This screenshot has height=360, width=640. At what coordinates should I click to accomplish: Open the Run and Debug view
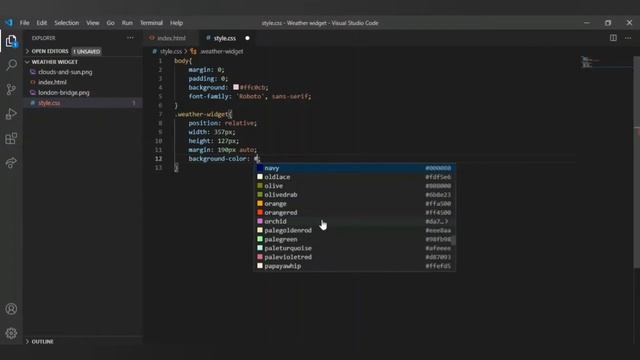[x=11, y=114]
